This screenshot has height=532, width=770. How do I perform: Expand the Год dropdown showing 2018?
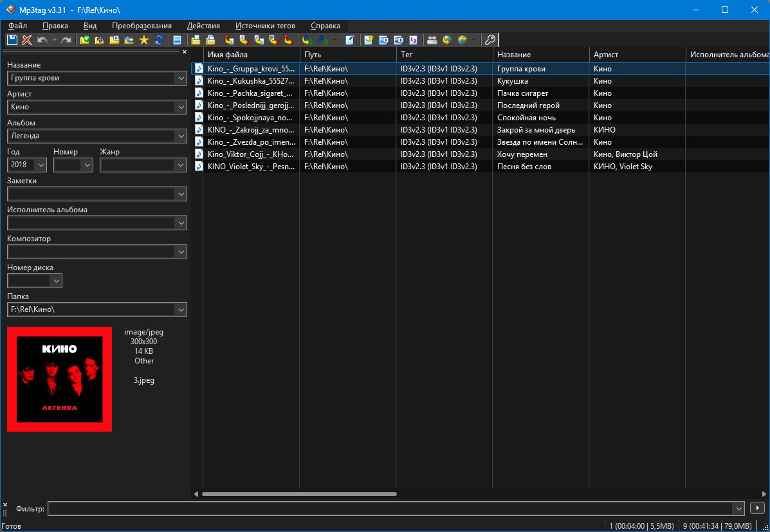(x=41, y=165)
